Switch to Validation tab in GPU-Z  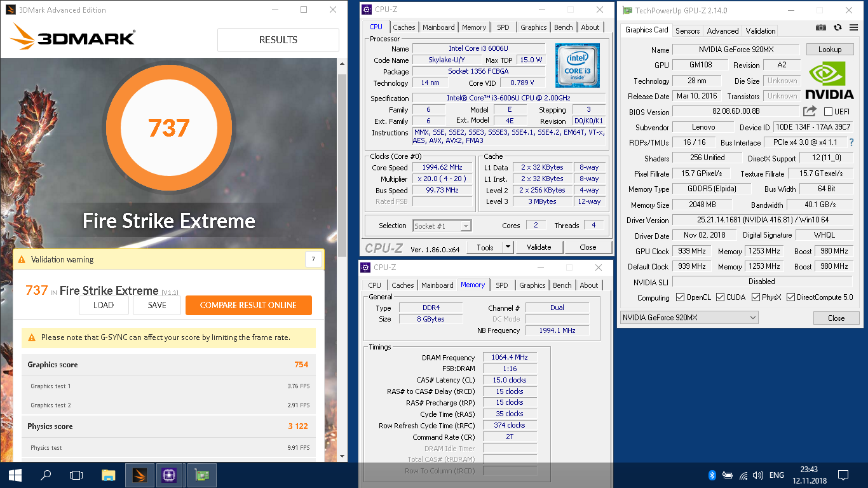761,30
